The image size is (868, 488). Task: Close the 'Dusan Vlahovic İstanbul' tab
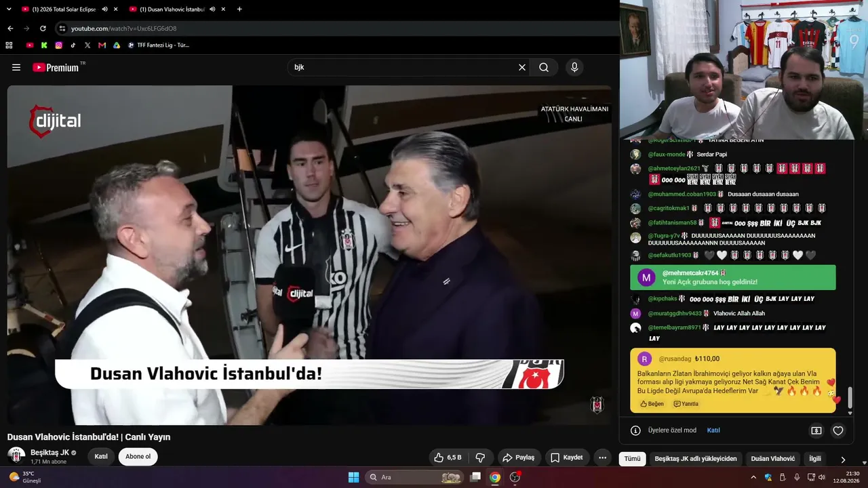coord(224,9)
